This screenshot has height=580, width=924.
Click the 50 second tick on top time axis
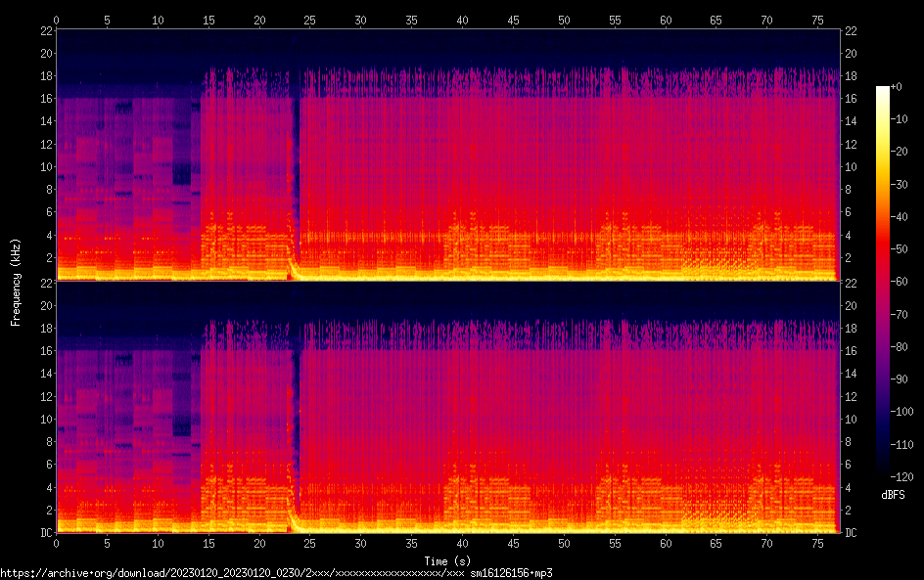point(564,20)
